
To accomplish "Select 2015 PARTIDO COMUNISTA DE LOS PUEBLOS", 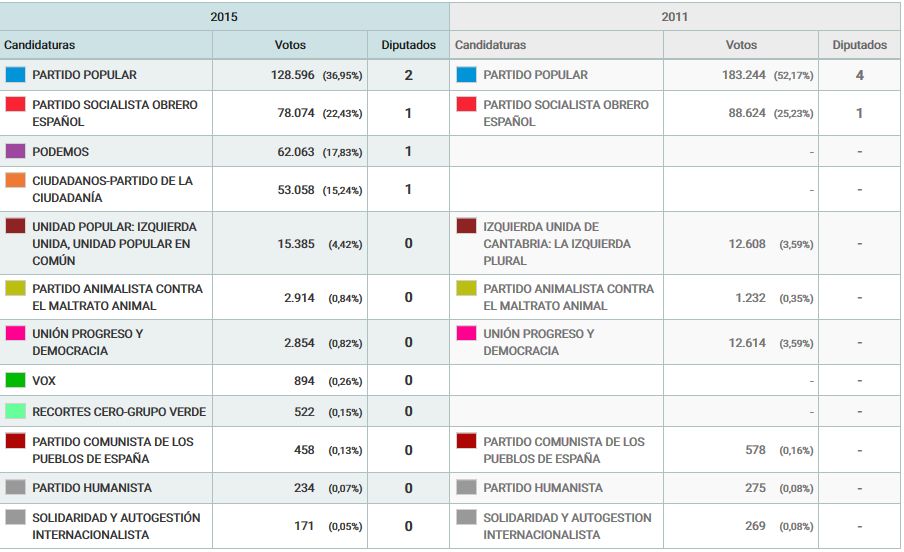I will pyautogui.click(x=113, y=450).
